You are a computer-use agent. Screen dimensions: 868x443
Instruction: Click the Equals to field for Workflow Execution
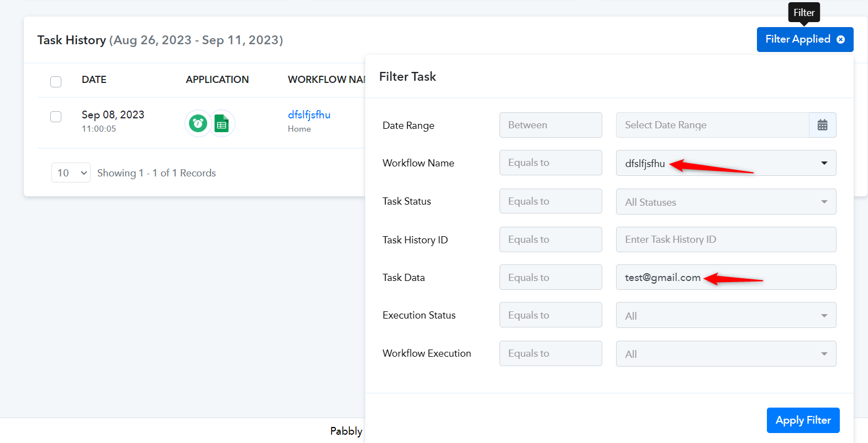(x=551, y=353)
